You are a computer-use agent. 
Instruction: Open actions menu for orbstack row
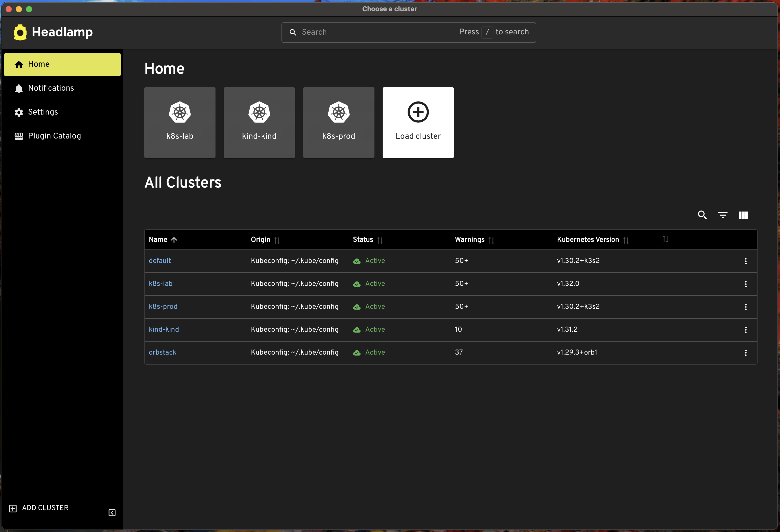click(x=745, y=353)
